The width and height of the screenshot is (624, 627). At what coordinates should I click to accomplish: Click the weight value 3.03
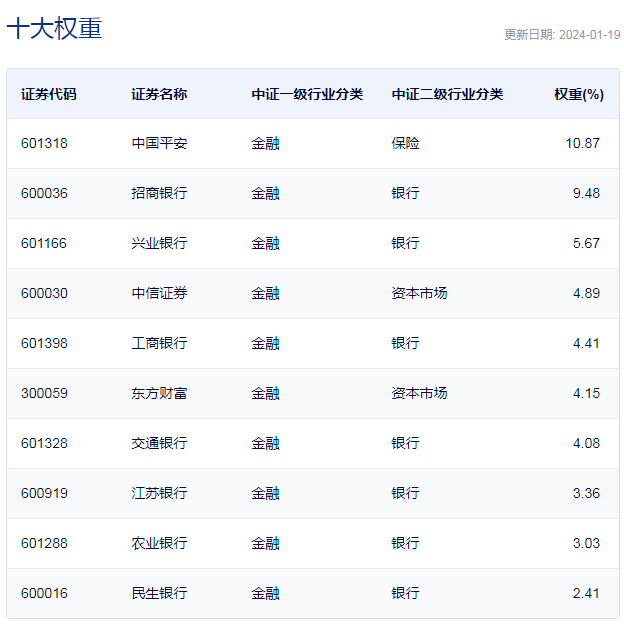coord(586,543)
